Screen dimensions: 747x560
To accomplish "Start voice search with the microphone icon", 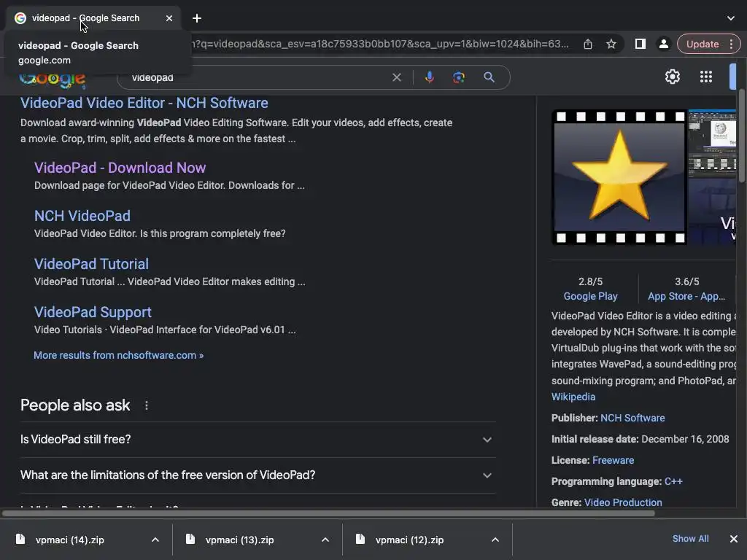I will 429,77.
